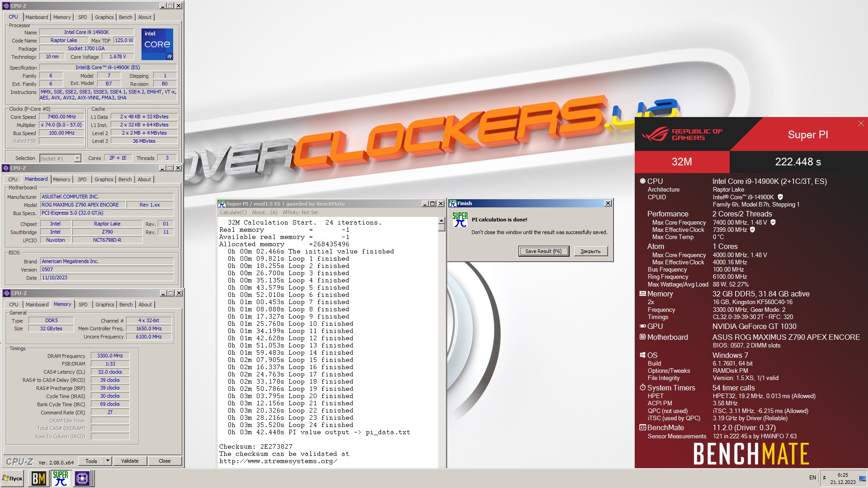This screenshot has height=488, width=868.
Task: Click the Validate button in CPU-Z
Action: click(130, 461)
